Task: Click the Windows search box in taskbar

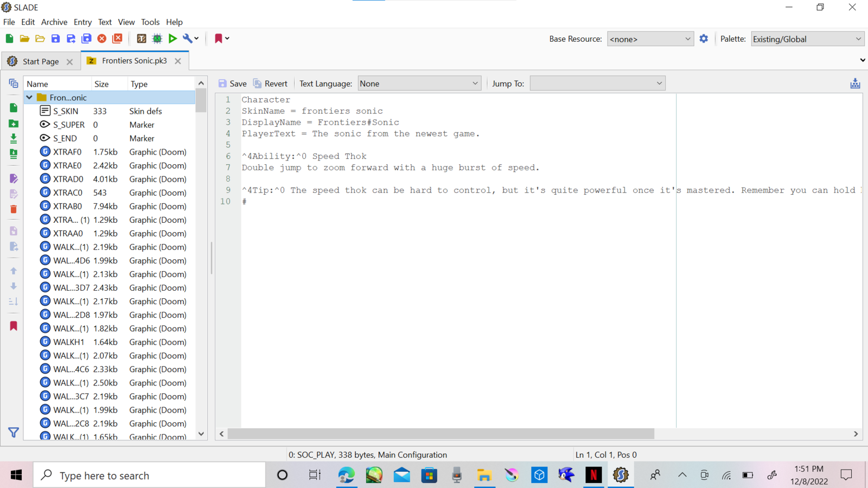Action: (x=149, y=476)
